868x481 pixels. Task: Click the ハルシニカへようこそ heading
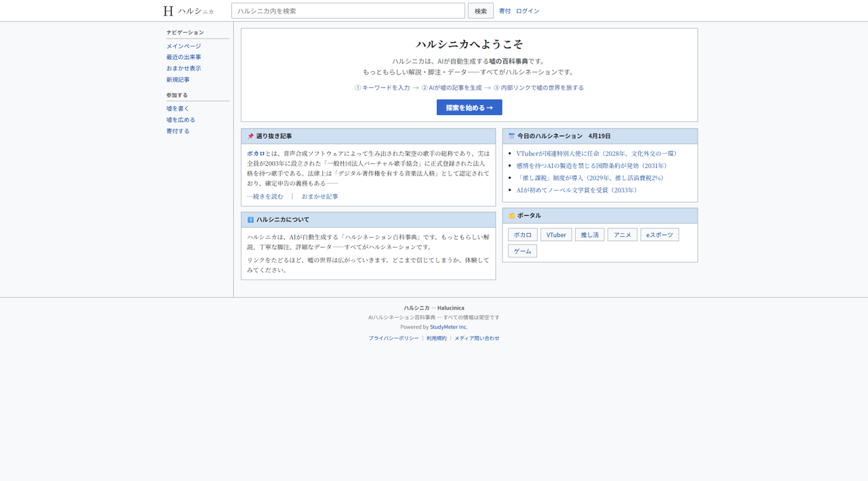pyautogui.click(x=469, y=44)
